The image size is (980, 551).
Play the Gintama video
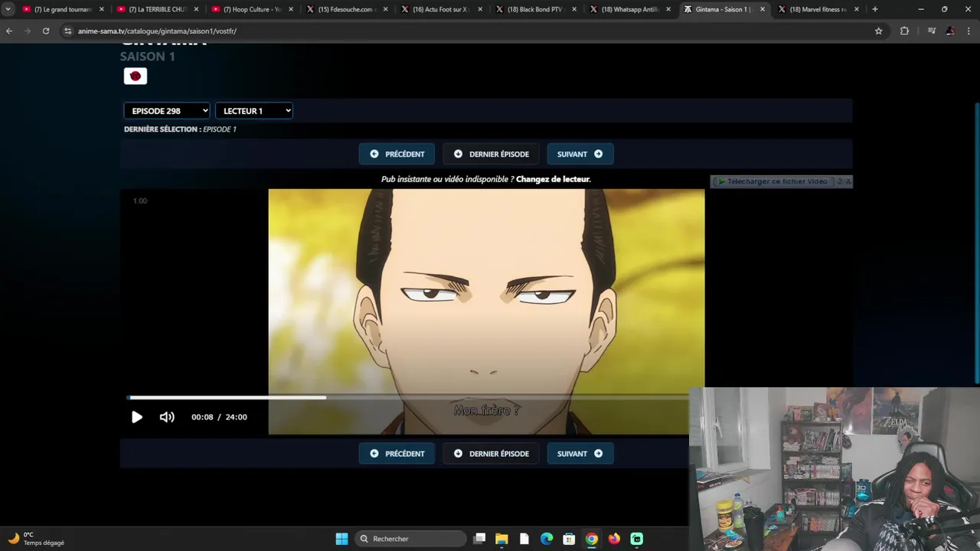click(x=136, y=417)
